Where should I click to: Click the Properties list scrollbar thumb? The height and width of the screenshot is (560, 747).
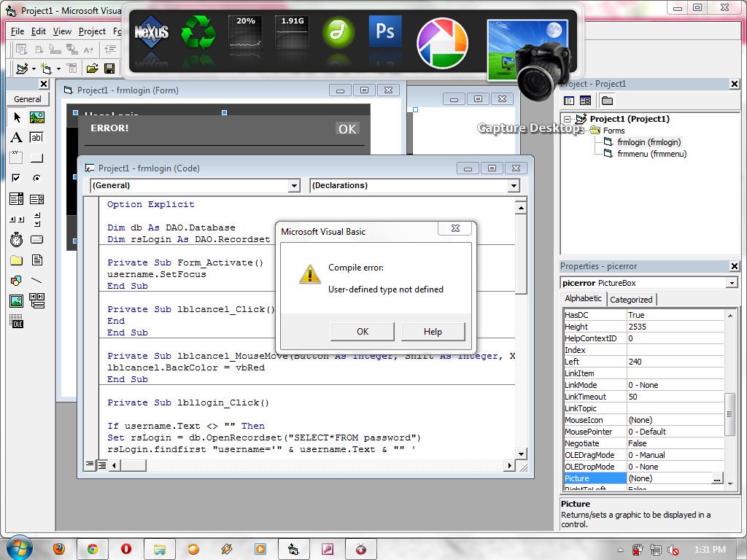729,414
